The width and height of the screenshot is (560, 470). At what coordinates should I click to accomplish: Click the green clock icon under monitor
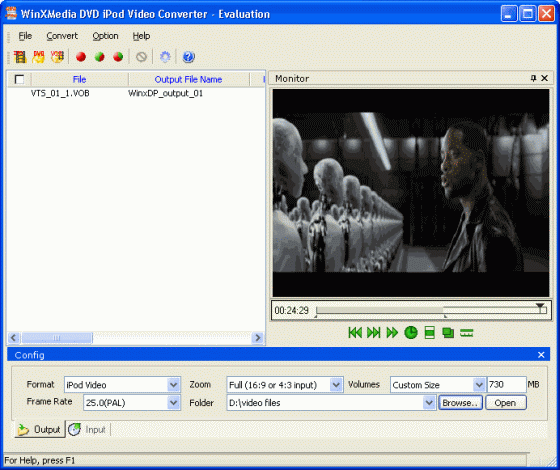pyautogui.click(x=411, y=333)
